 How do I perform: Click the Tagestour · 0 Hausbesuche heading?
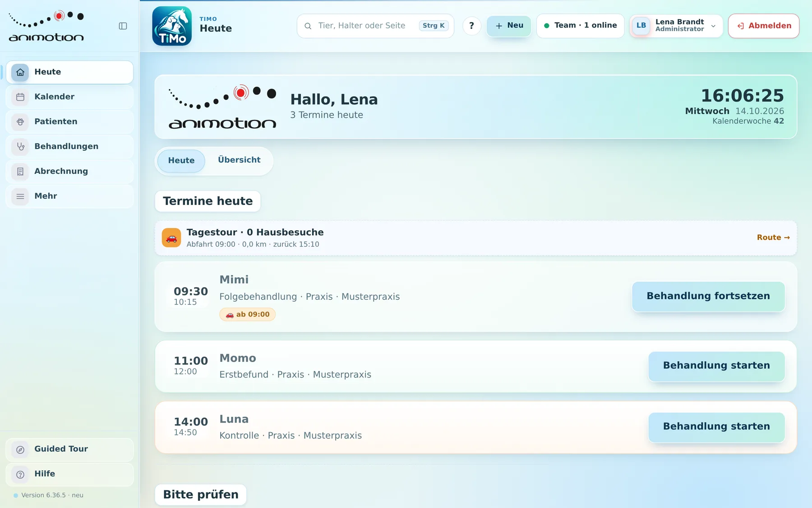coord(255,233)
